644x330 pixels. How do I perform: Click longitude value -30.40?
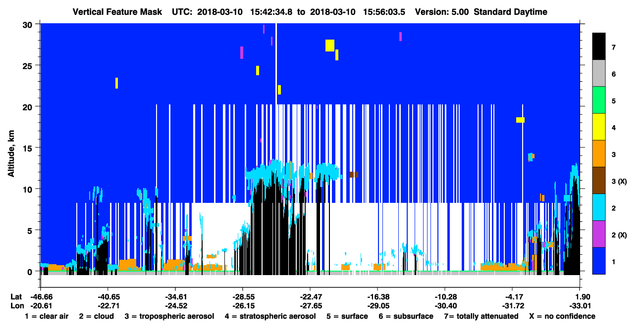(x=445, y=306)
